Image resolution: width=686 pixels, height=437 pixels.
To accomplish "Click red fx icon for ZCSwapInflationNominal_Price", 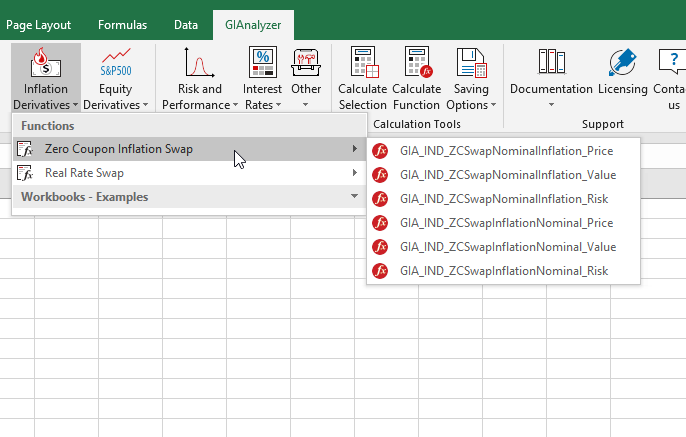I will 380,223.
